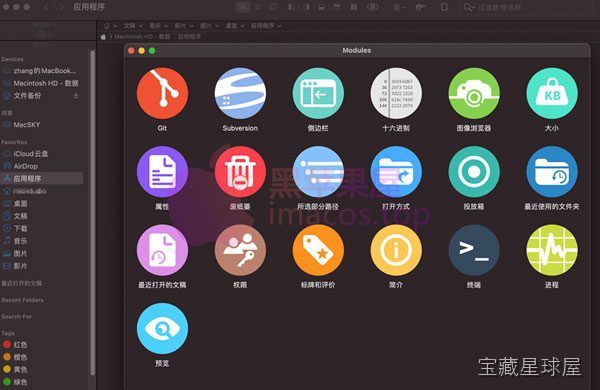Select zhang的MacBook in sidebar Devices
Image resolution: width=600 pixels, height=390 pixels.
pos(39,71)
